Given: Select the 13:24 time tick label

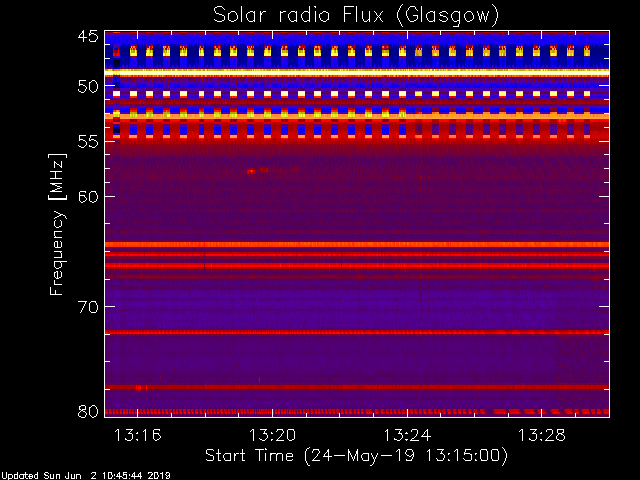Looking at the screenshot, I should point(407,435).
